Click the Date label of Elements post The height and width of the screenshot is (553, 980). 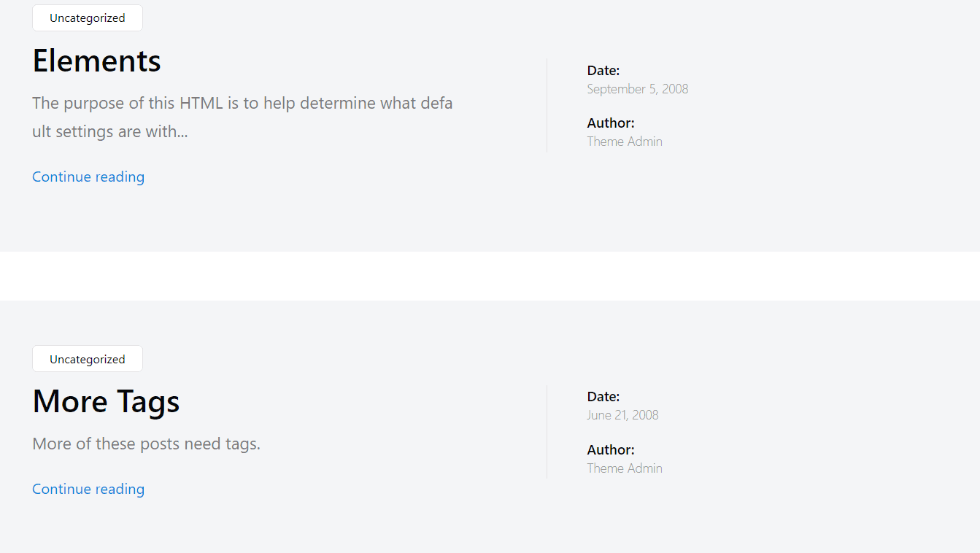click(603, 71)
